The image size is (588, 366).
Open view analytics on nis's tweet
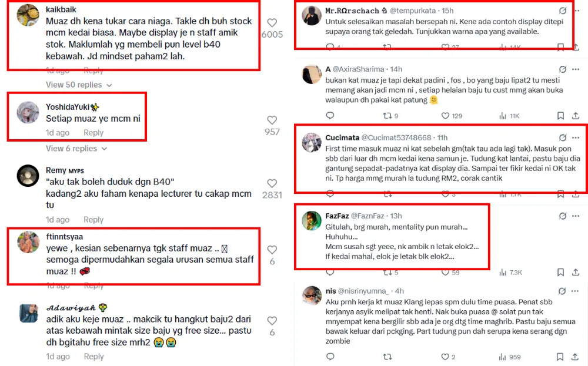[503, 357]
